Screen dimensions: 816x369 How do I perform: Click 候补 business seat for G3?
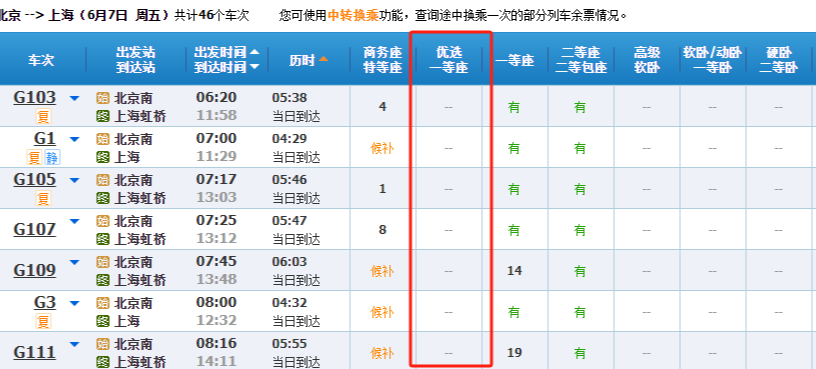(x=382, y=312)
